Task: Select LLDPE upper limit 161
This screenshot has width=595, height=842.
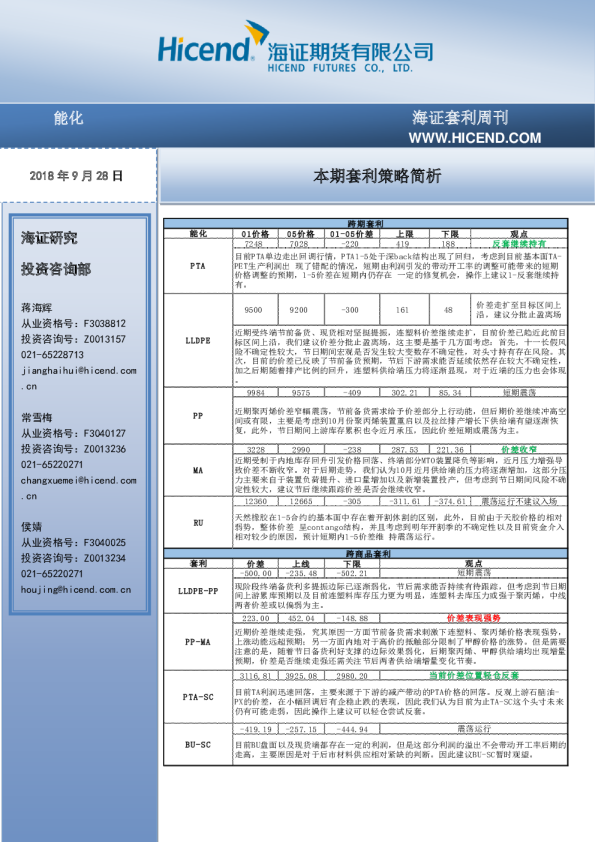Action: point(402,310)
